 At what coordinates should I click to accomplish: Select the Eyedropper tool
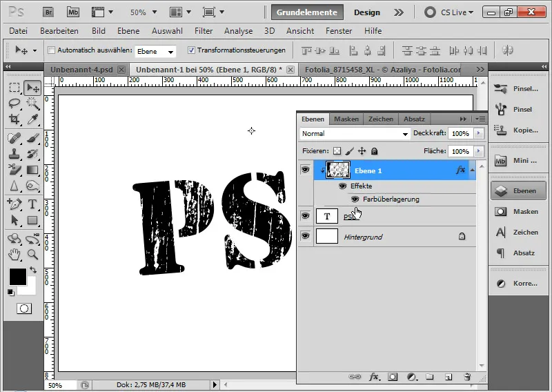tap(32, 119)
